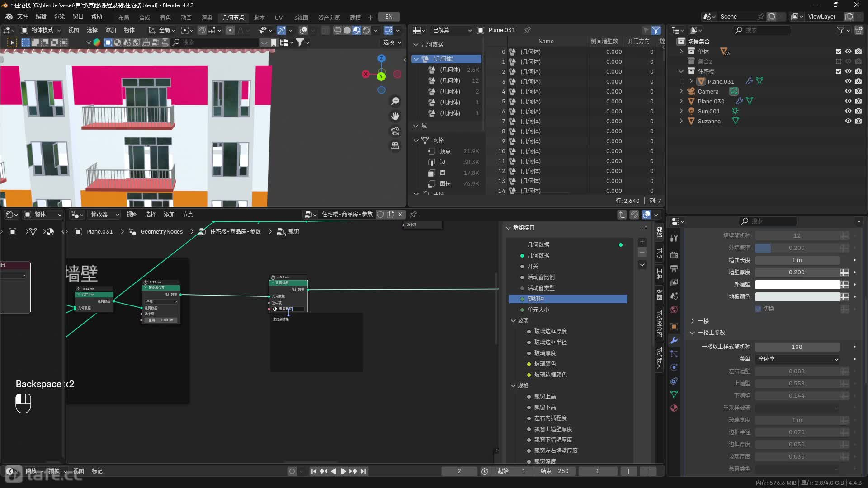
Task: Open the Physics properties tab
Action: click(x=674, y=367)
